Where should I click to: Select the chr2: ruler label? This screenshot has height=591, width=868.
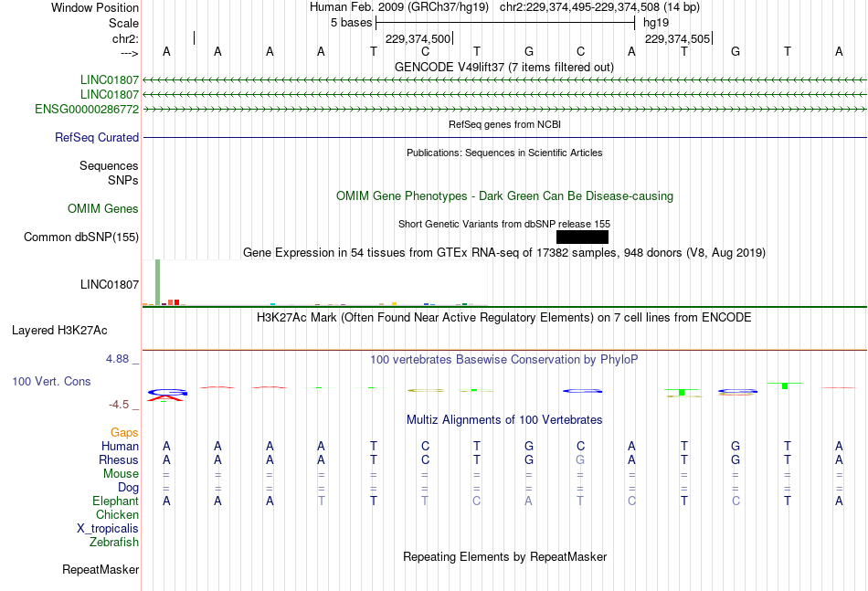[125, 38]
